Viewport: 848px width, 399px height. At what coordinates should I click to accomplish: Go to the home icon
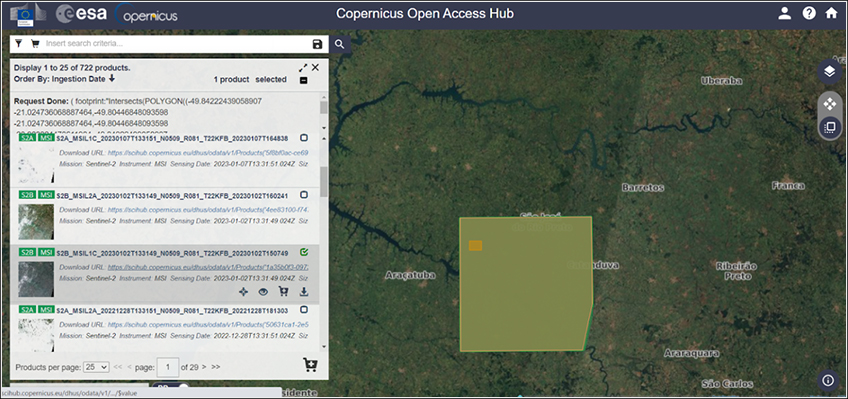click(831, 14)
